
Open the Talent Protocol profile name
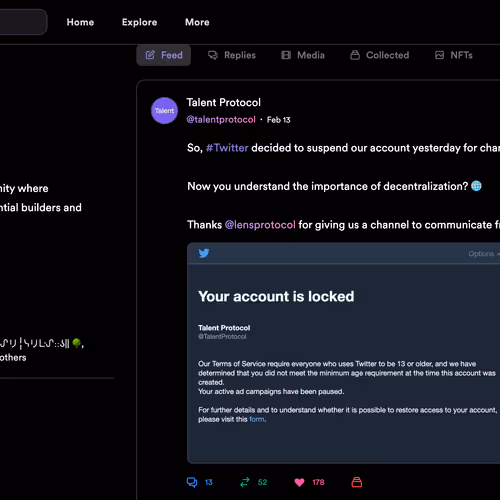tap(223, 102)
